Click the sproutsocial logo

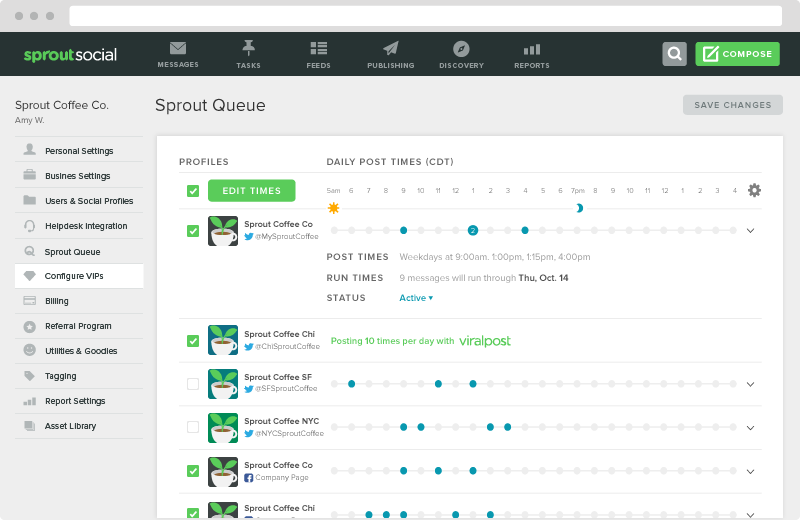click(70, 55)
